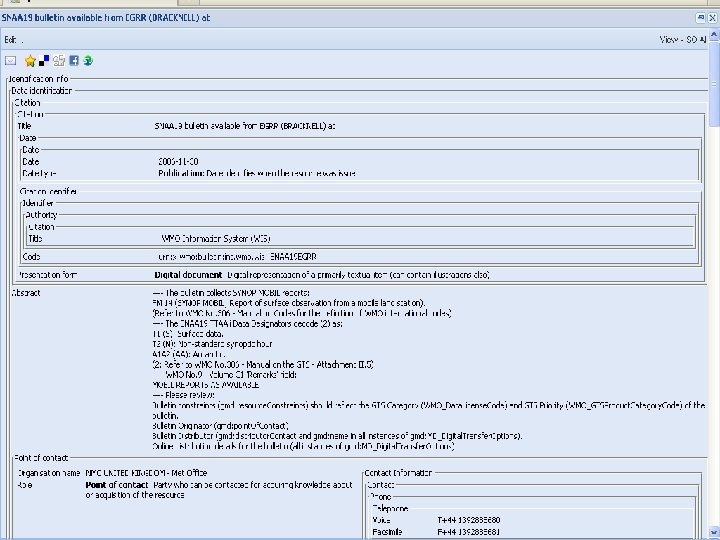Collapse the Data identification fieldset
The width and height of the screenshot is (720, 540).
[42, 91]
